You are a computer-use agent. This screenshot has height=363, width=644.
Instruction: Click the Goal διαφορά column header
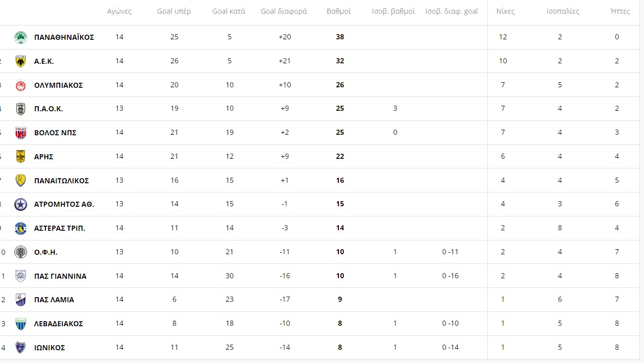(284, 11)
